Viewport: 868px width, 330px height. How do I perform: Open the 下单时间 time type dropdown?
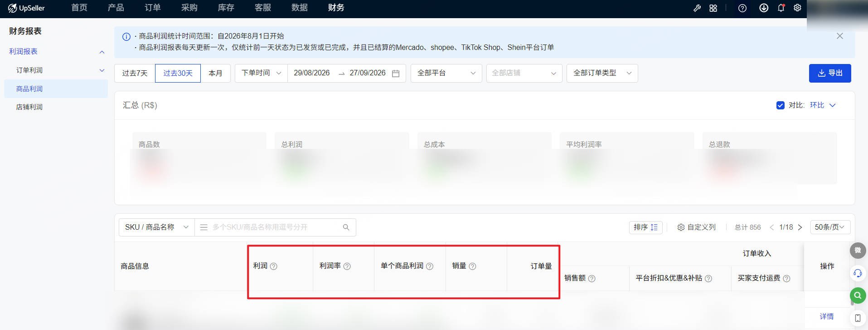click(x=261, y=73)
